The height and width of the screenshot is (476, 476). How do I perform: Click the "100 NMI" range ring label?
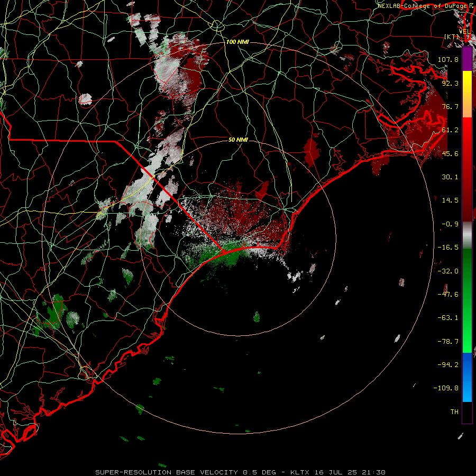pyautogui.click(x=237, y=42)
